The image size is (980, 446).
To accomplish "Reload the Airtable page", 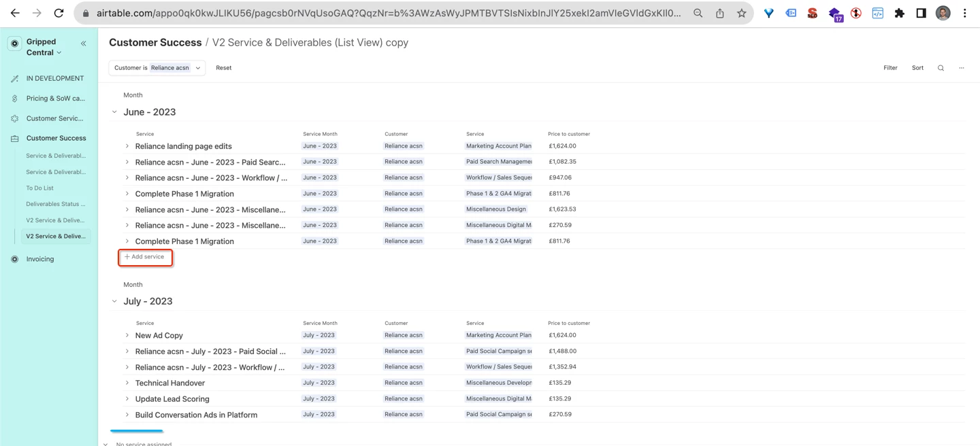I will point(59,13).
